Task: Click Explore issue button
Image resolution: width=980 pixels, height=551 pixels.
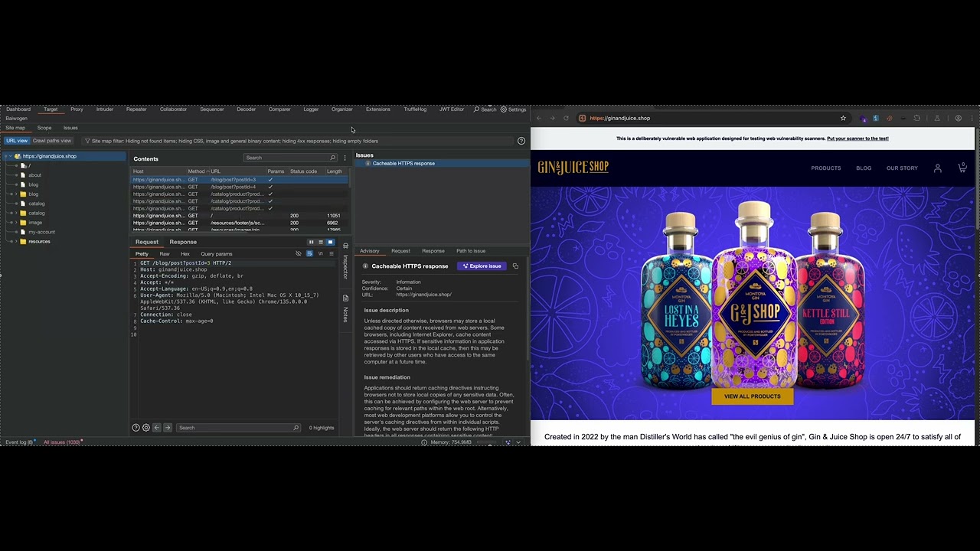Action: pos(482,266)
